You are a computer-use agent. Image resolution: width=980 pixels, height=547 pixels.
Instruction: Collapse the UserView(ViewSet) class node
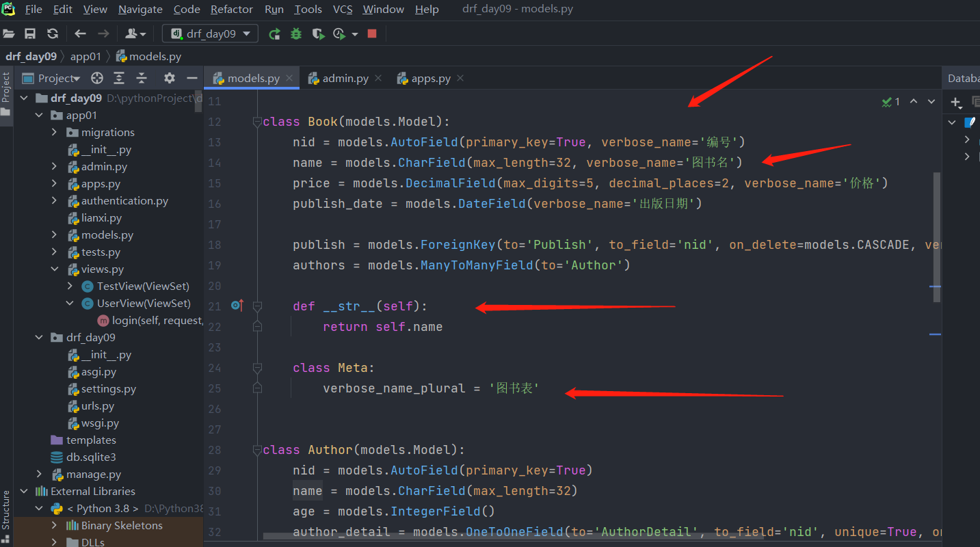pyautogui.click(x=70, y=303)
